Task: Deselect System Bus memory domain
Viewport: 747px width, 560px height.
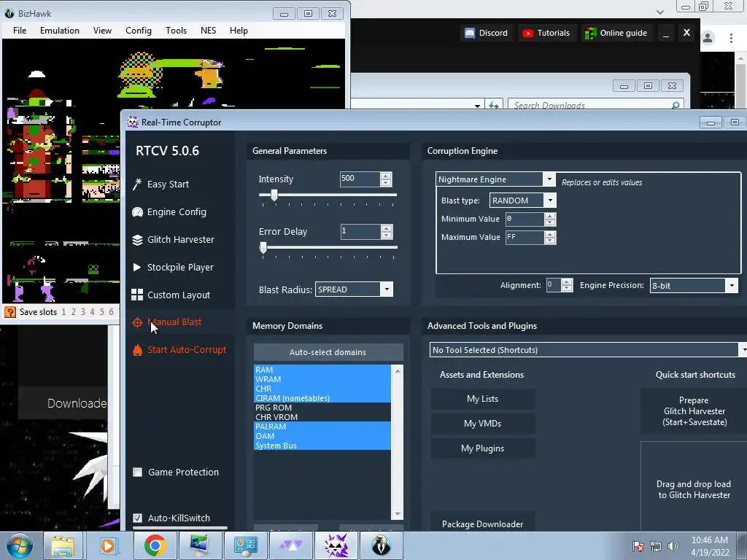Action: click(x=322, y=446)
